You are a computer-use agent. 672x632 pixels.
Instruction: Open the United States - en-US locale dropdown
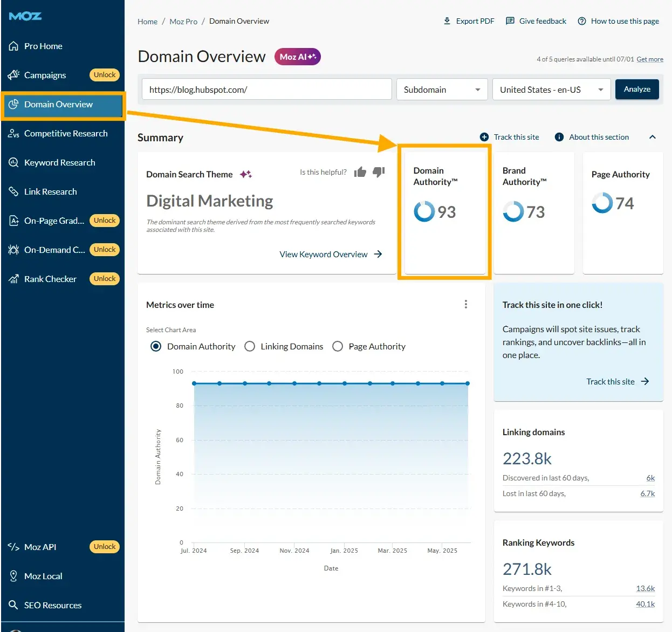click(x=551, y=89)
